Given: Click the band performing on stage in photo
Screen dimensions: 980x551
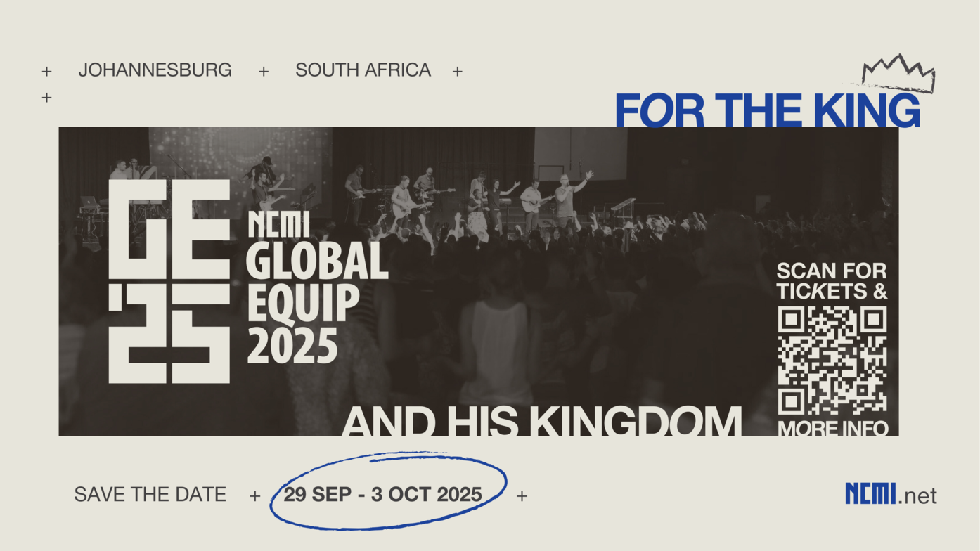Looking at the screenshot, I should coord(450,193).
